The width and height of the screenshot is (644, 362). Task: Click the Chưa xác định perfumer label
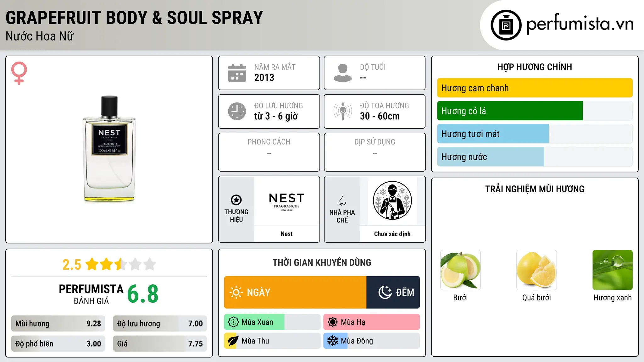coord(392,234)
